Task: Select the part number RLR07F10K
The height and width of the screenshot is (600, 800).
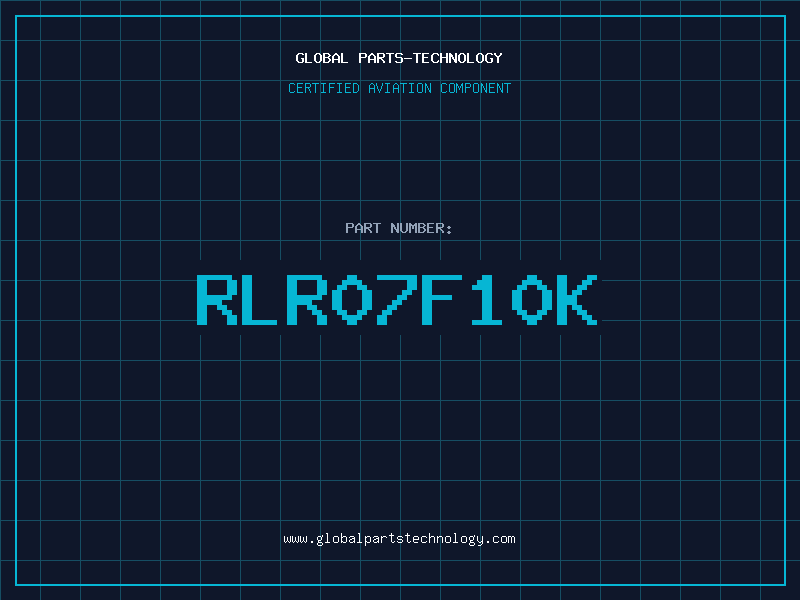Action: point(397,300)
